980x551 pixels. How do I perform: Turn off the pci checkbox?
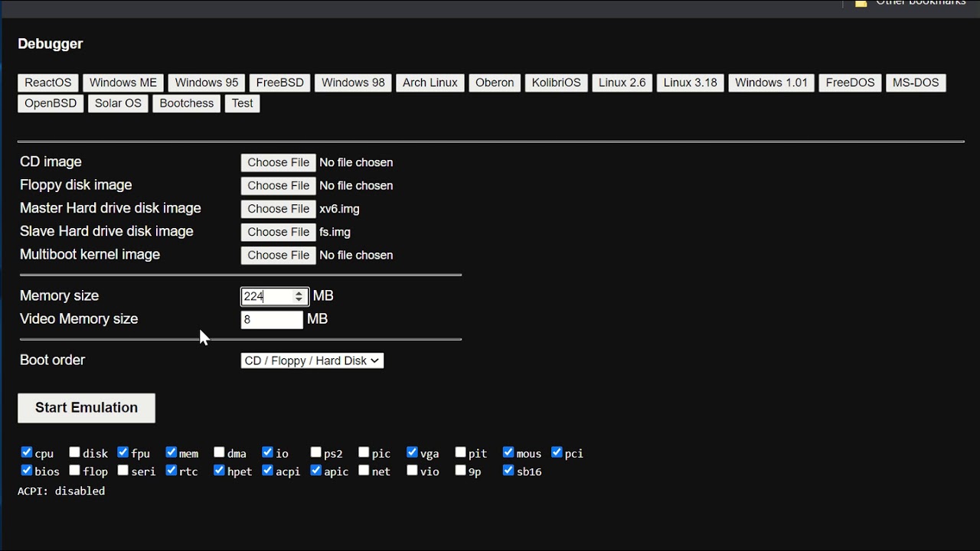click(x=557, y=452)
